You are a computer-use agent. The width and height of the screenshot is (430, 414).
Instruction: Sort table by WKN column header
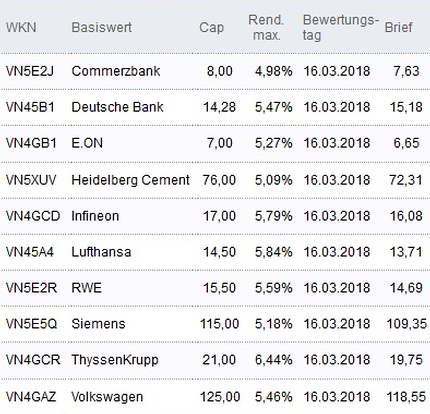click(x=21, y=27)
